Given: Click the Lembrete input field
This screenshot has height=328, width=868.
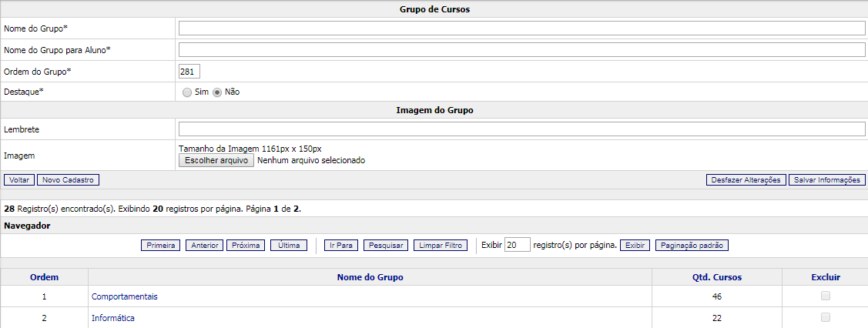Looking at the screenshot, I should point(521,129).
